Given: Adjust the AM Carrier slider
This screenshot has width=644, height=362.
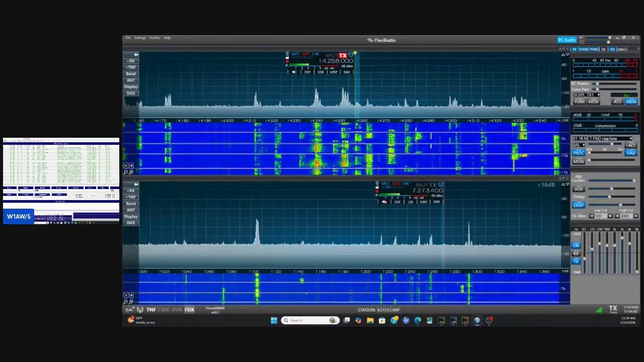Looking at the screenshot, I should pos(612,180).
